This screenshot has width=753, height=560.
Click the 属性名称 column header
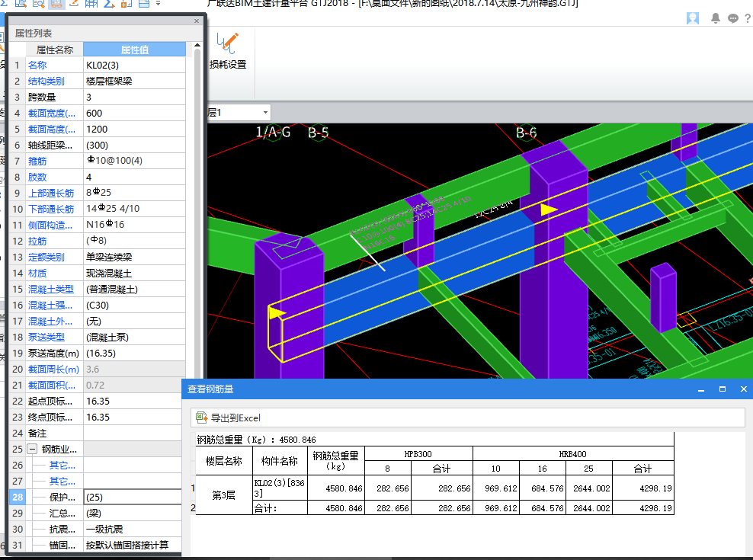point(54,50)
